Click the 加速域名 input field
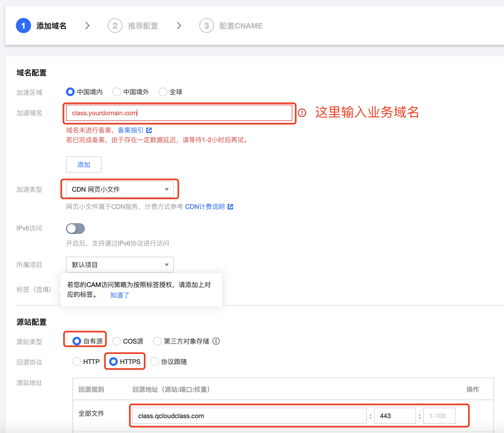 click(x=179, y=113)
